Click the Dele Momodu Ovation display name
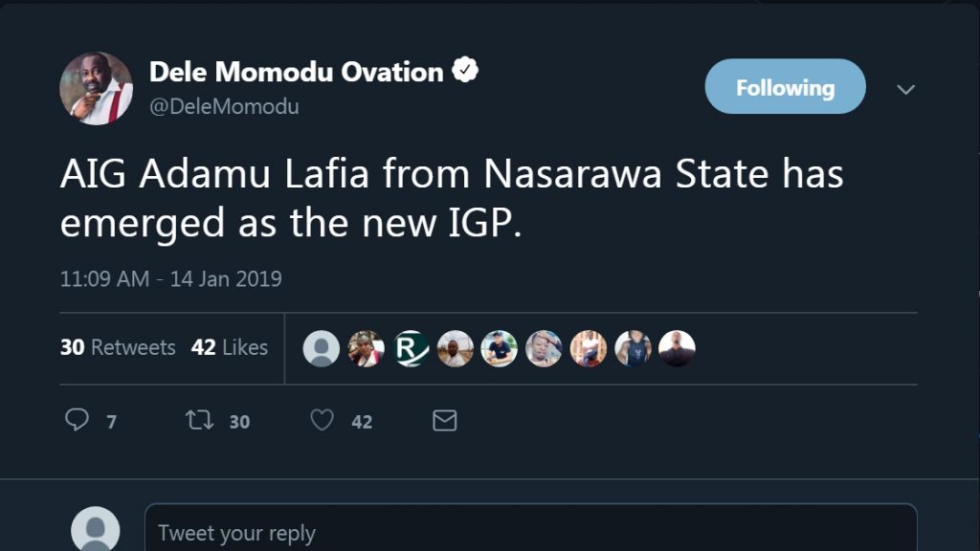This screenshot has width=980, height=551. 297,72
